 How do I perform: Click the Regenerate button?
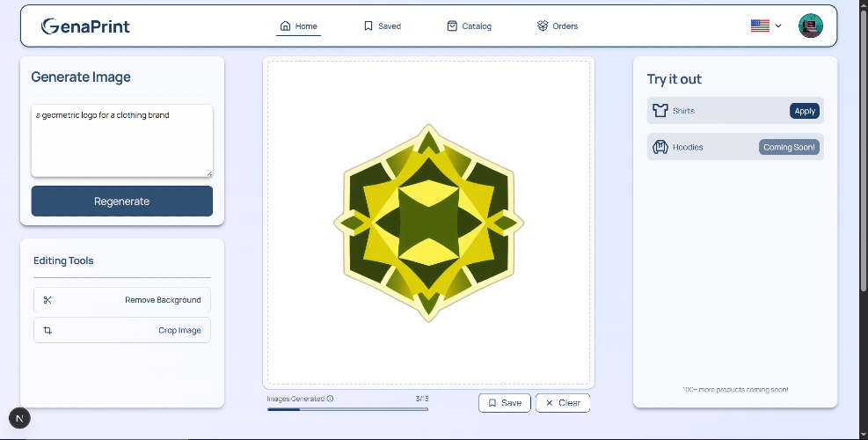121,202
